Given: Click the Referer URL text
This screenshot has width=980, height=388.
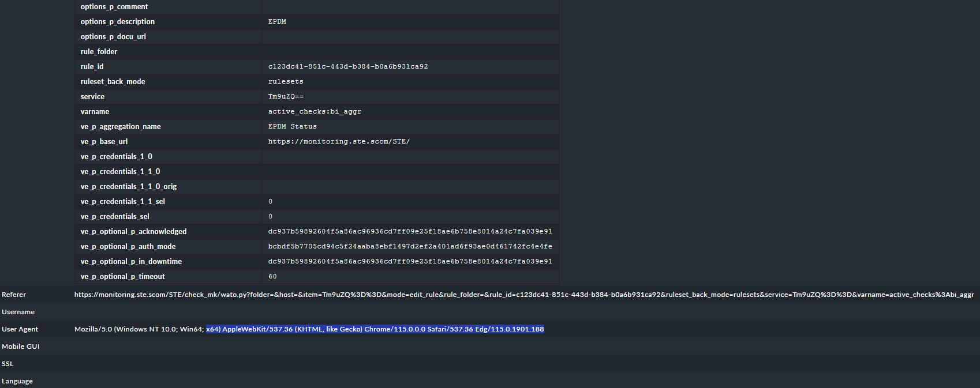Looking at the screenshot, I should (x=524, y=295).
